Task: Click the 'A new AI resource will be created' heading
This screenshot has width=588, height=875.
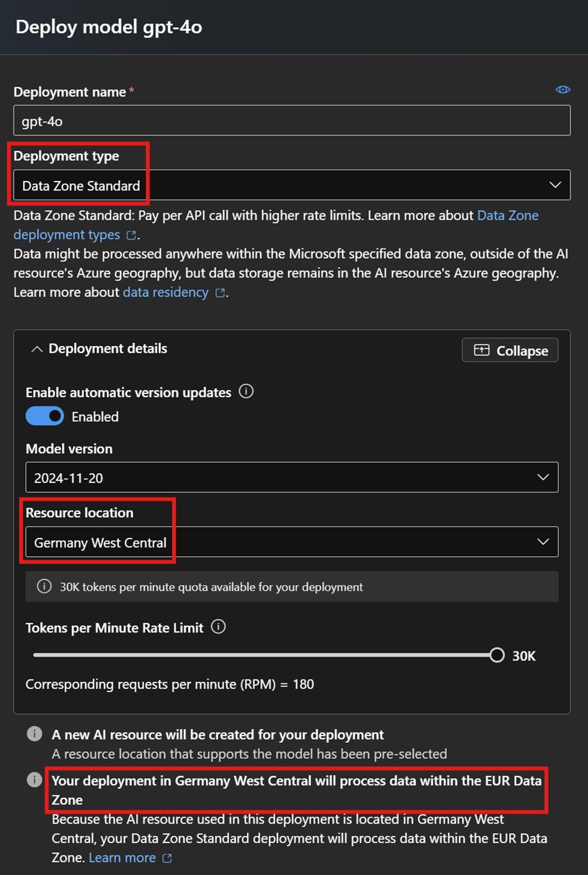Action: tap(218, 734)
